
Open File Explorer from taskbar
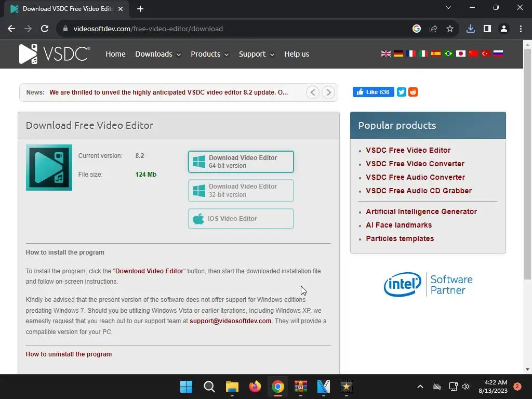(x=232, y=387)
